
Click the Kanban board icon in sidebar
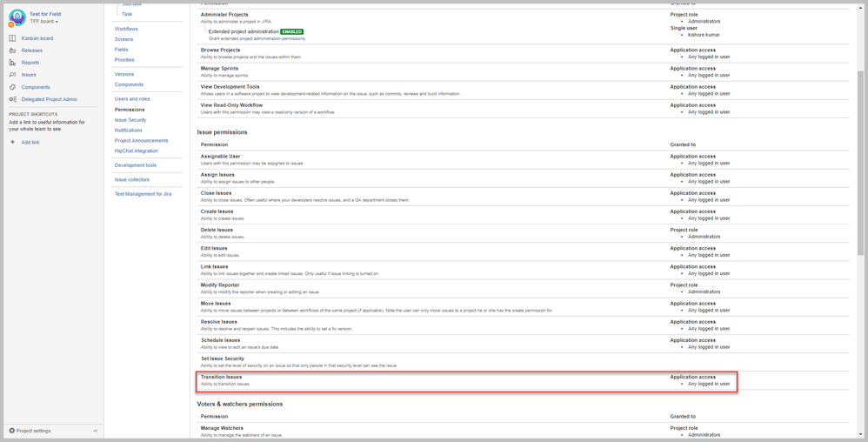click(12, 38)
